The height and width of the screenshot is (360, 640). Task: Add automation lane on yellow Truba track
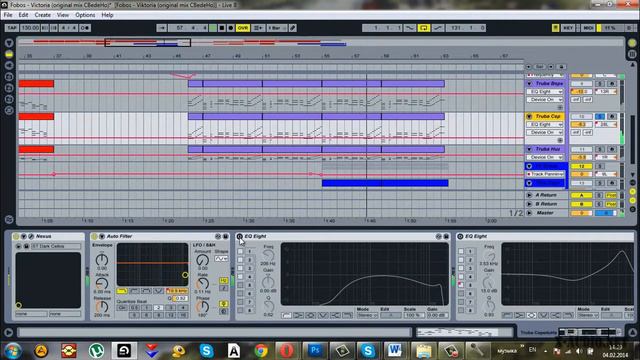tap(560, 140)
